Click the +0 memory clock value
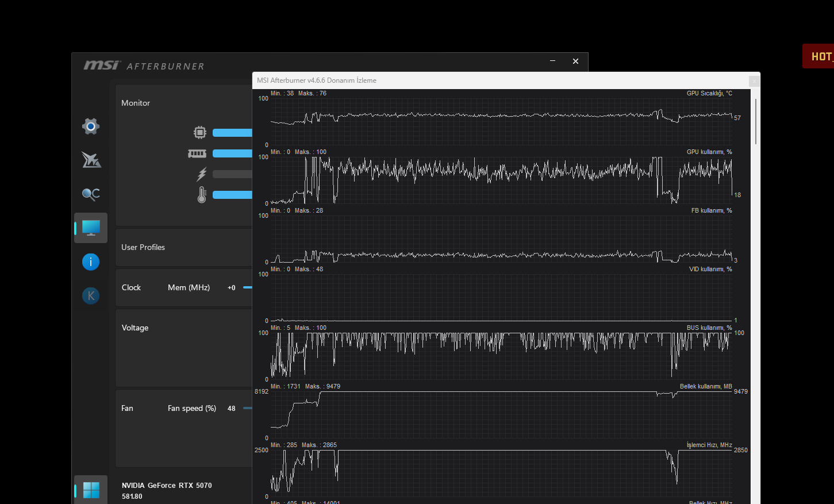 click(231, 288)
